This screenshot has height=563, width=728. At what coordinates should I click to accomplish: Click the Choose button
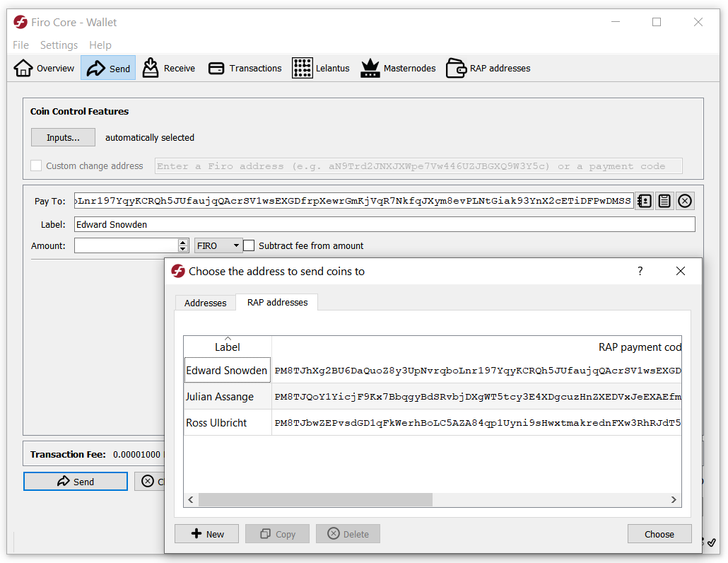(x=659, y=534)
